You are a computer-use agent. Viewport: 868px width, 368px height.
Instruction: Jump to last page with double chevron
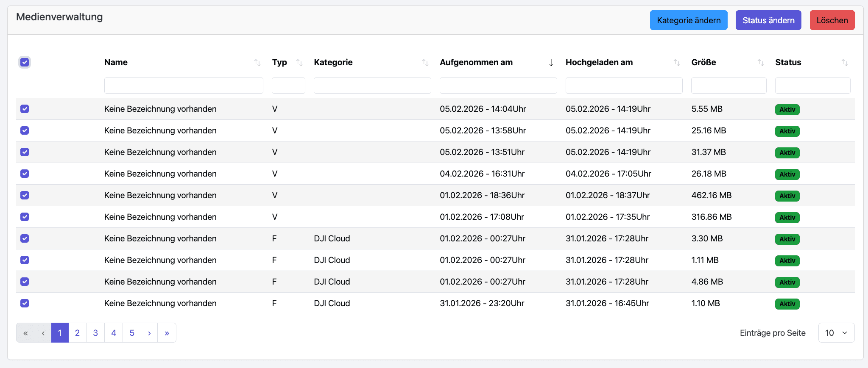[167, 333]
